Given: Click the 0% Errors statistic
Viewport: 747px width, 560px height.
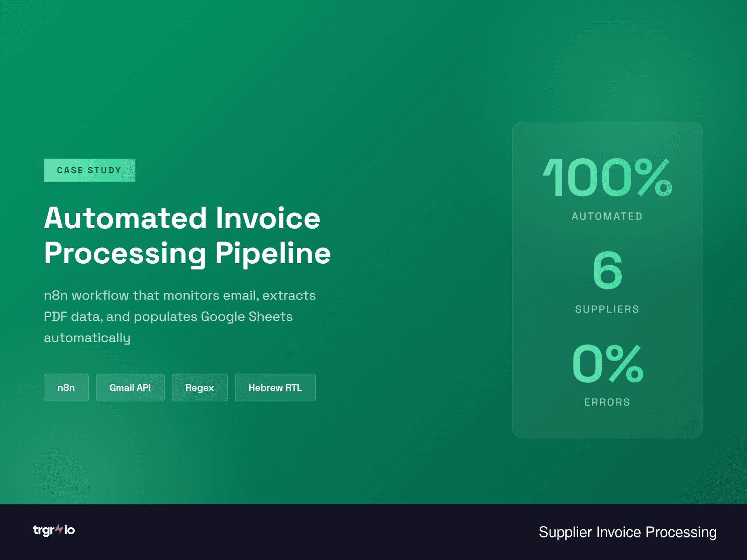Looking at the screenshot, I should (607, 364).
